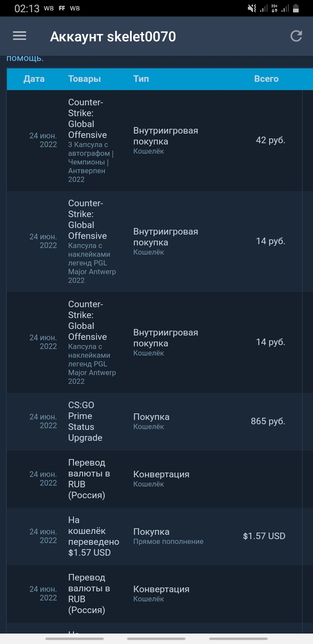The image size is (313, 644).
Task: Select the 'Тип' column header
Action: tap(141, 79)
